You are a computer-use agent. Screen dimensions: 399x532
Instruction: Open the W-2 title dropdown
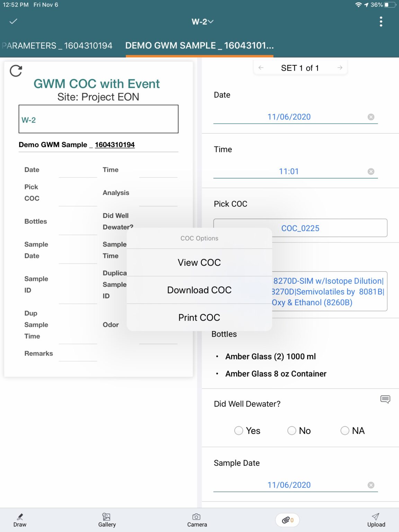(x=202, y=21)
